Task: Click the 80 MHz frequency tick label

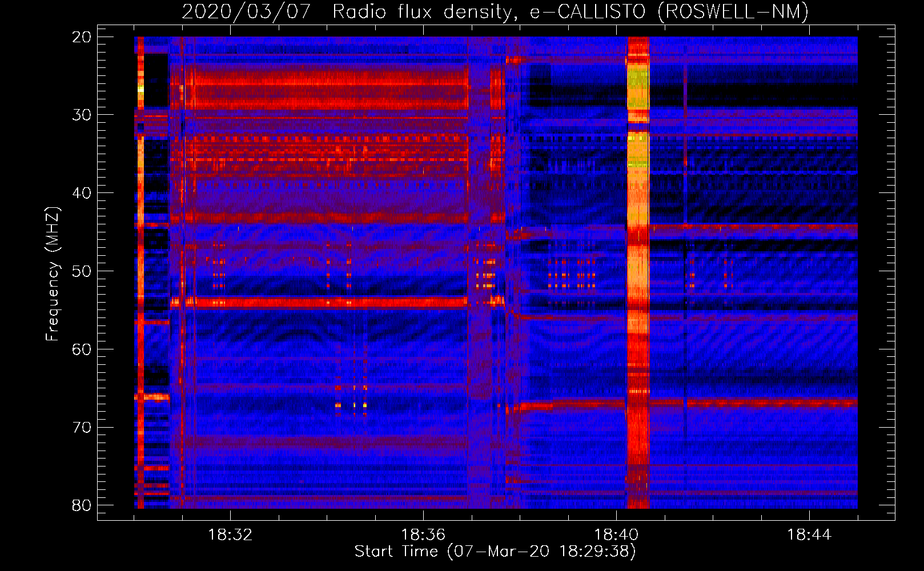Action: (x=82, y=505)
